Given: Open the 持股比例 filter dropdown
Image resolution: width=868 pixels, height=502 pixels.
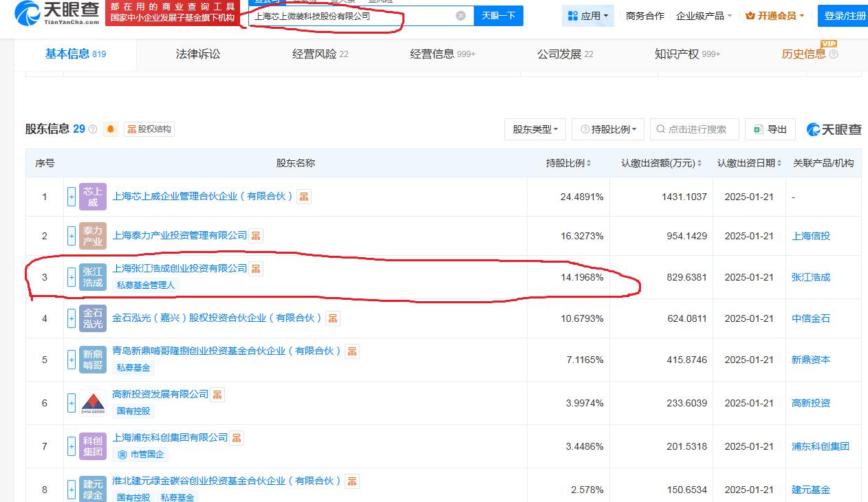Looking at the screenshot, I should click(x=608, y=129).
